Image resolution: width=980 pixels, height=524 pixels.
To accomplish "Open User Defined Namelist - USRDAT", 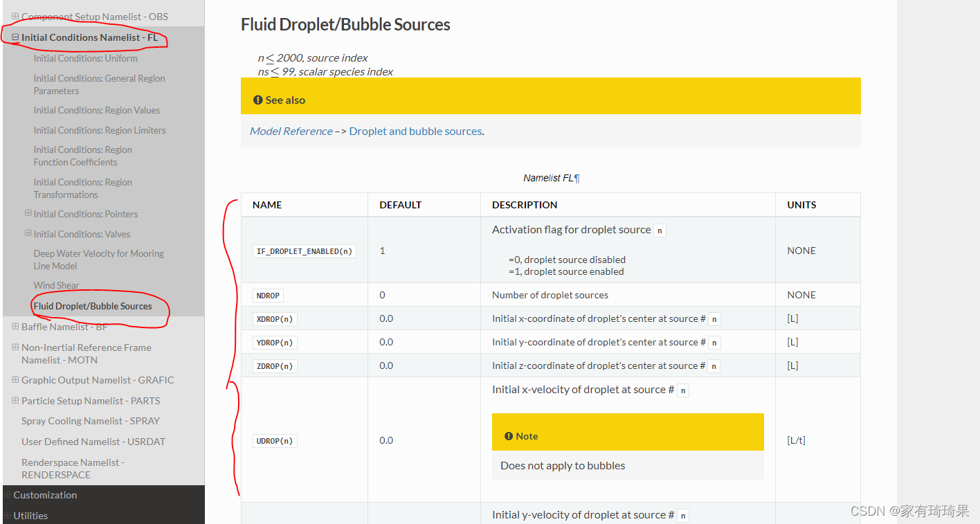I will coord(93,442).
